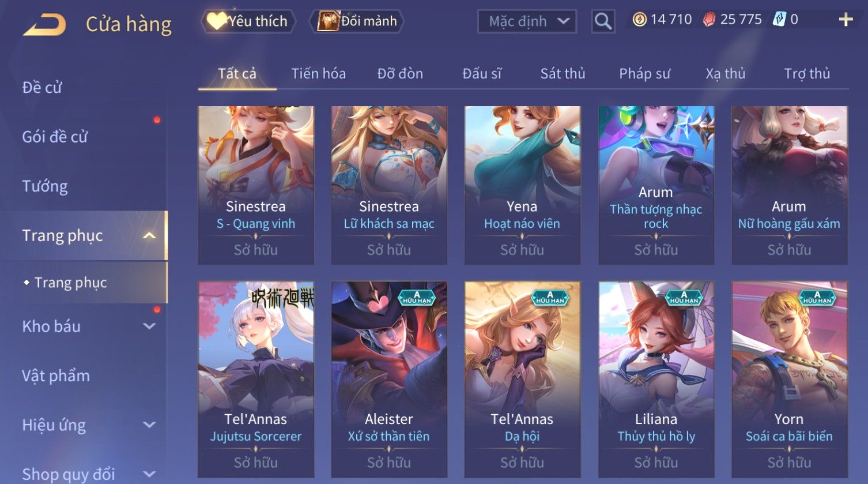This screenshot has height=484, width=868.
Task: Select Arum Thần tượng nhạc rock card
Action: coord(656,185)
